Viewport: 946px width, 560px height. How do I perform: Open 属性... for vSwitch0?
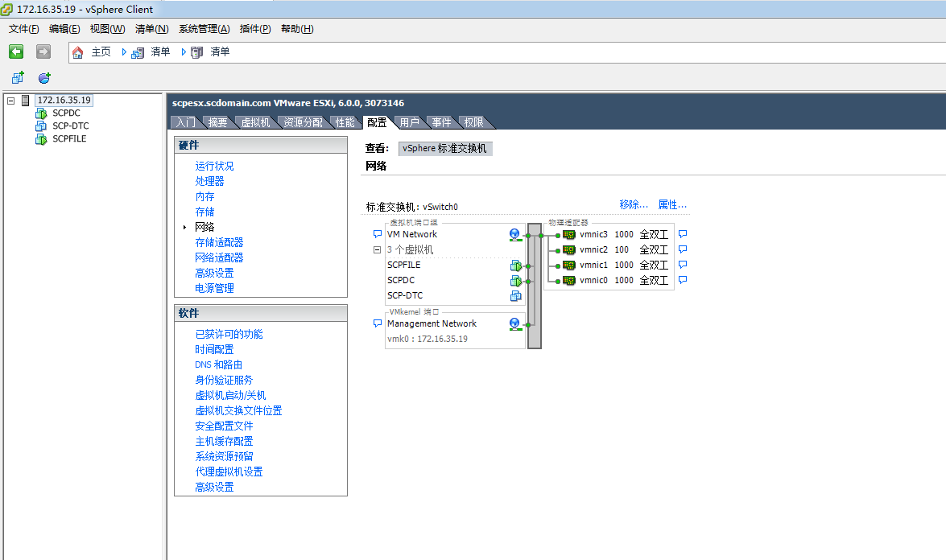(x=672, y=205)
